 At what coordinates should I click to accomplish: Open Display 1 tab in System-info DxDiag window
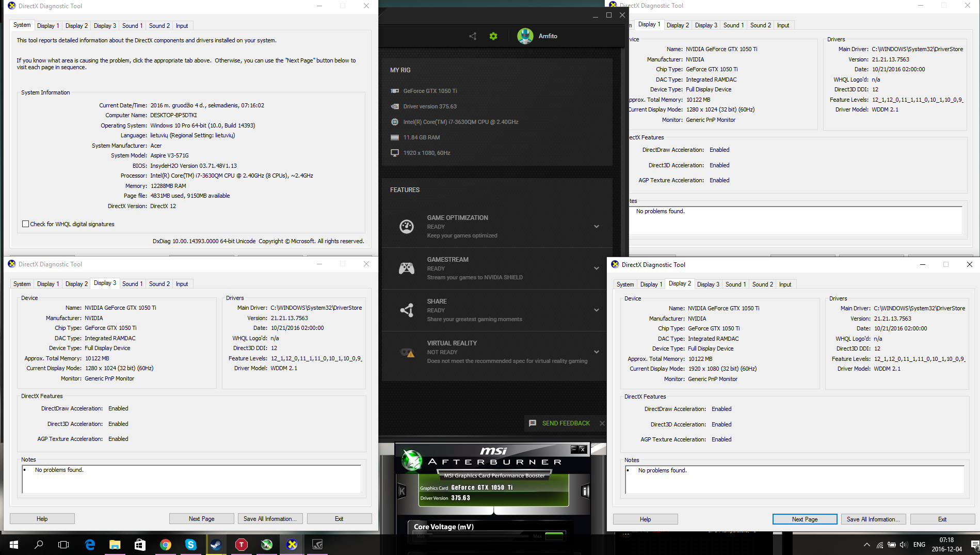coord(48,26)
